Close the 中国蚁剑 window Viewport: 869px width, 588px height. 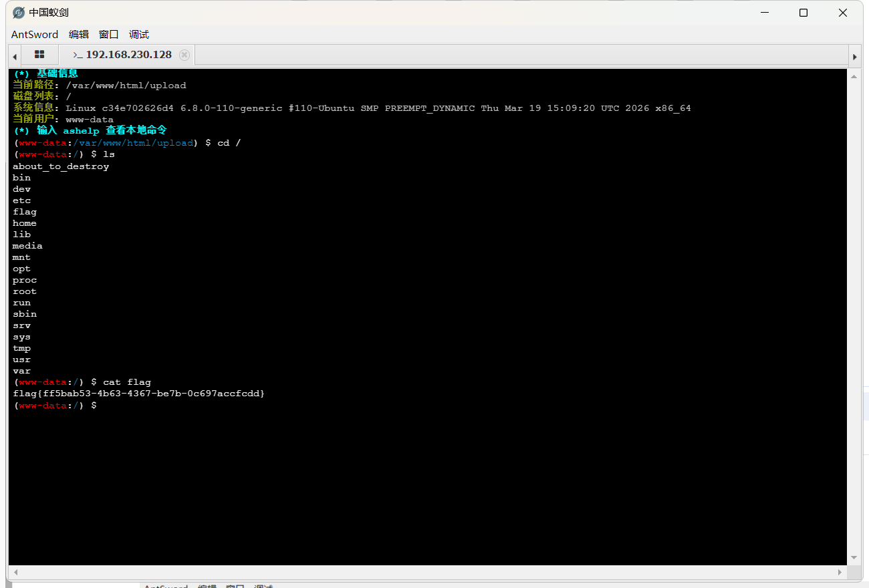(842, 13)
